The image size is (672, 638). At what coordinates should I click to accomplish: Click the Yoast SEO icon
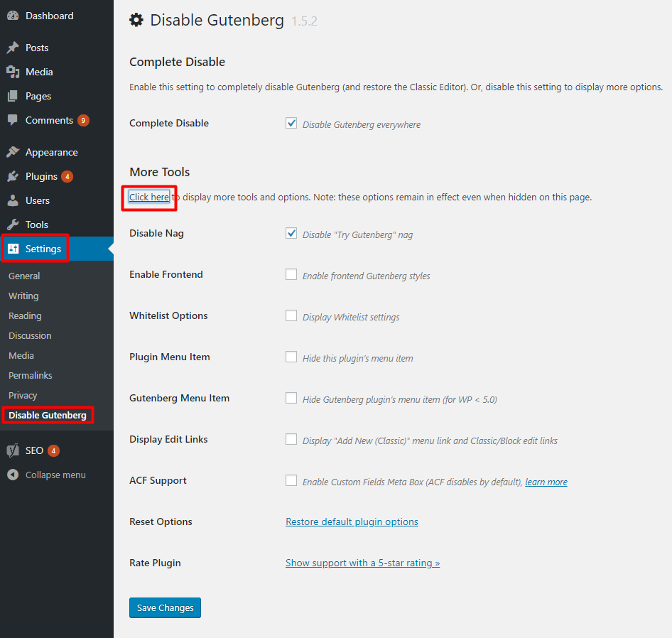tap(13, 450)
